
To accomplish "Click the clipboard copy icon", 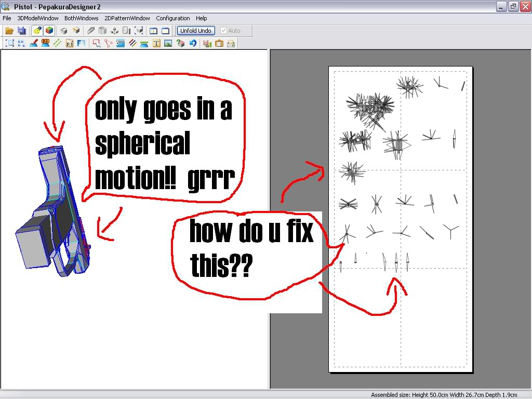I will [219, 44].
